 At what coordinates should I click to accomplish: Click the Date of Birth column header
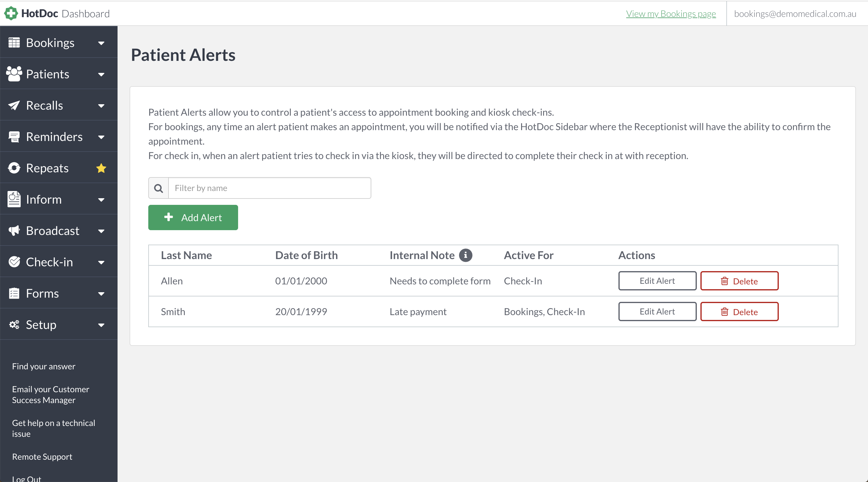point(306,255)
